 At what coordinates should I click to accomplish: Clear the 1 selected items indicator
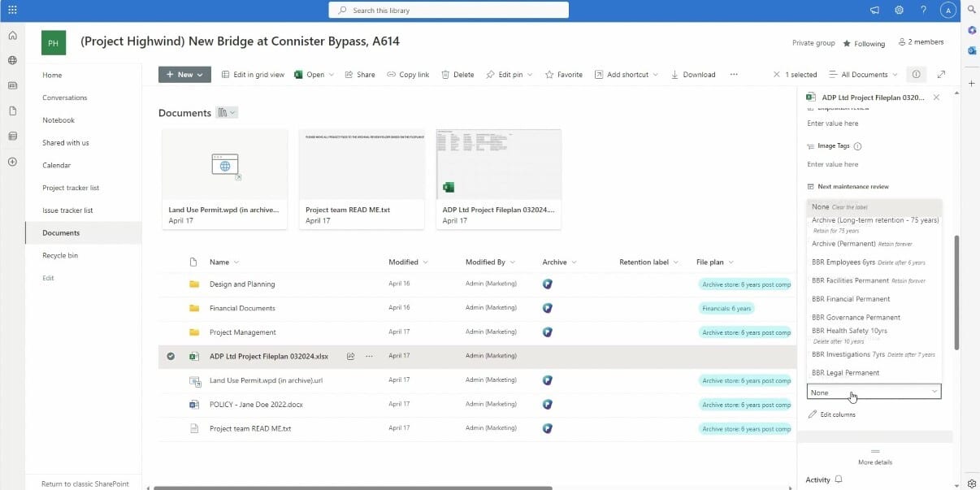(777, 74)
